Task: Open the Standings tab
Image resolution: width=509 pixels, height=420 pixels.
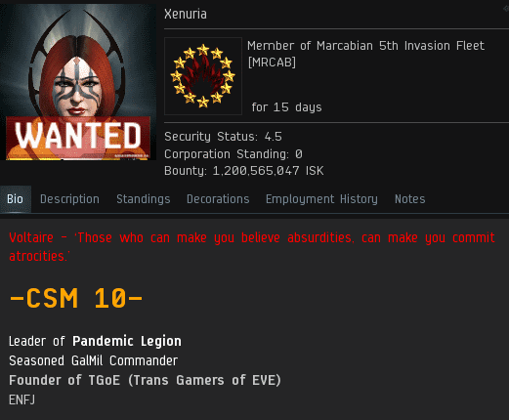Action: click(x=144, y=199)
